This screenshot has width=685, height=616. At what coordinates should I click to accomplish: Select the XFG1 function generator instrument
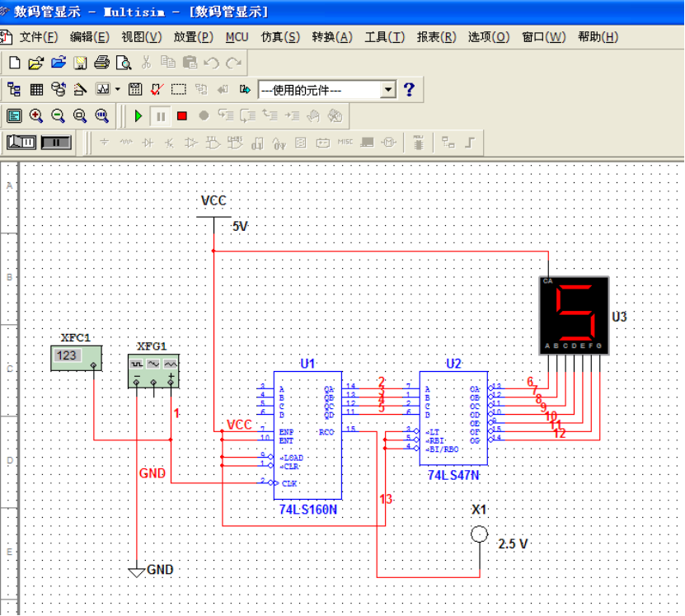153,370
